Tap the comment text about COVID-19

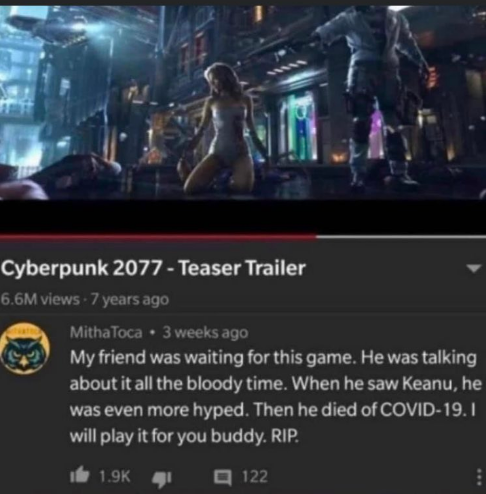(275, 397)
